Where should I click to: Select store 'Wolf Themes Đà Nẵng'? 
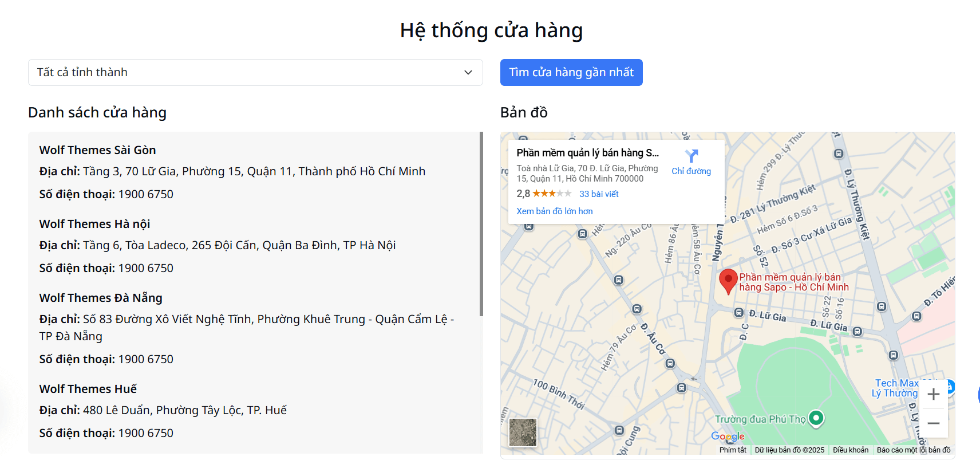[101, 298]
